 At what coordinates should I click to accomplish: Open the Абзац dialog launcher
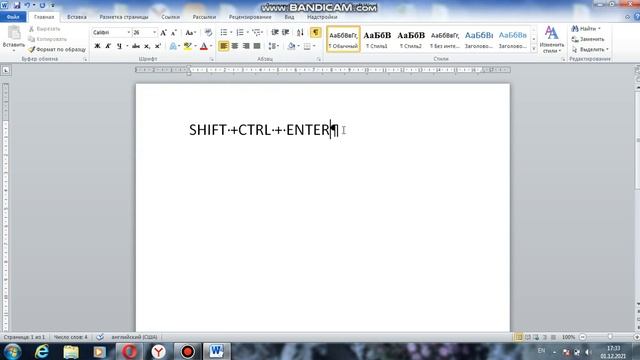point(319,60)
